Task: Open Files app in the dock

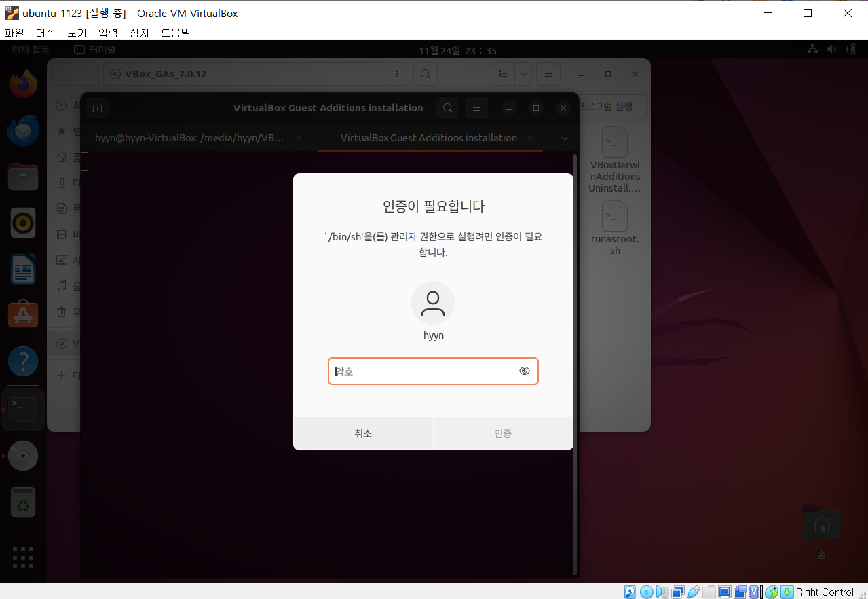Action: (x=23, y=177)
